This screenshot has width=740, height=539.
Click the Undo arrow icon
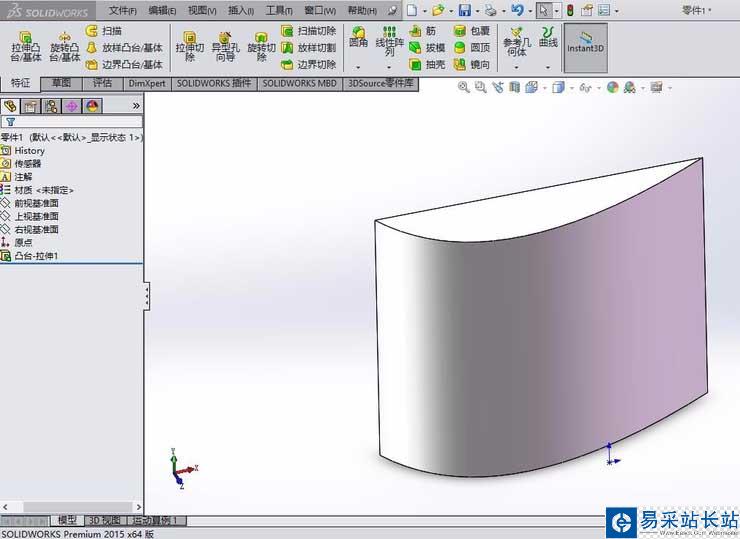tap(517, 10)
